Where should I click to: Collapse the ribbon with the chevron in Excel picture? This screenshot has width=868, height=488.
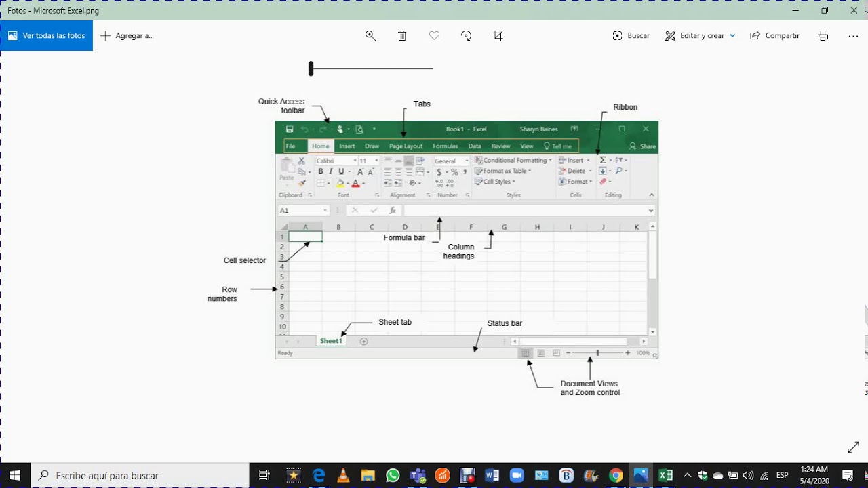tap(652, 195)
